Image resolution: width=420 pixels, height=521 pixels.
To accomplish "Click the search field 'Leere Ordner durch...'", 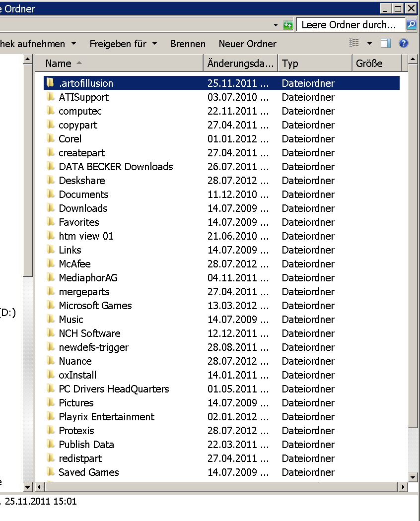I will point(351,25).
